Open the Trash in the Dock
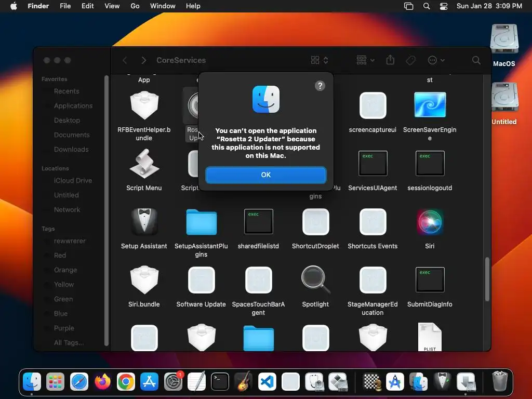Viewport: 532px width, 399px height. point(500,382)
